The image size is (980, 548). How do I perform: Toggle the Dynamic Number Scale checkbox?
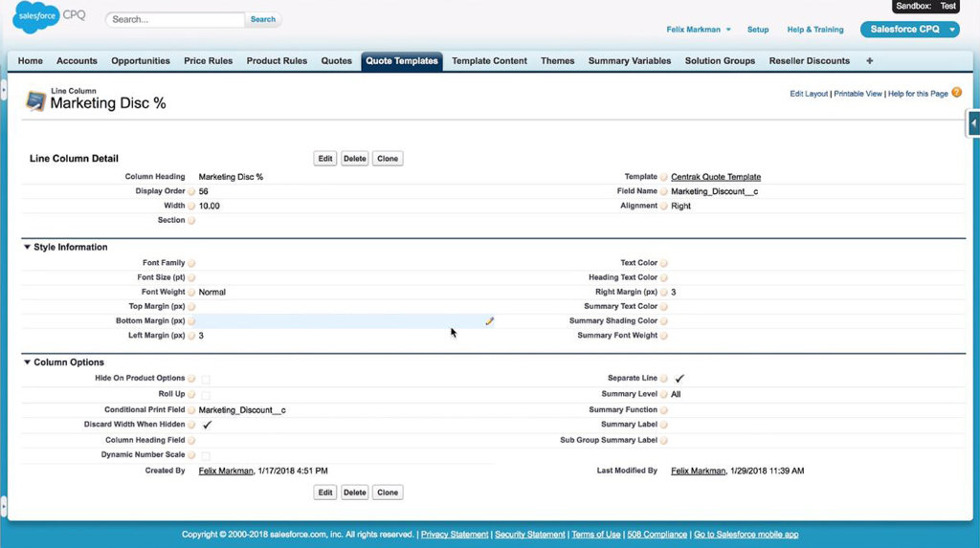pos(206,455)
